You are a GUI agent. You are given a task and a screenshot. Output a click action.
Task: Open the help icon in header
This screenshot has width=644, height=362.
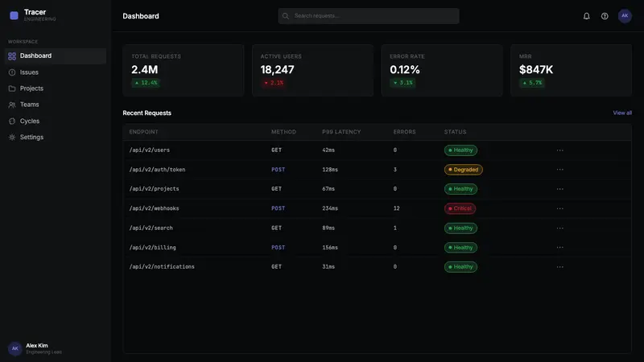(605, 16)
